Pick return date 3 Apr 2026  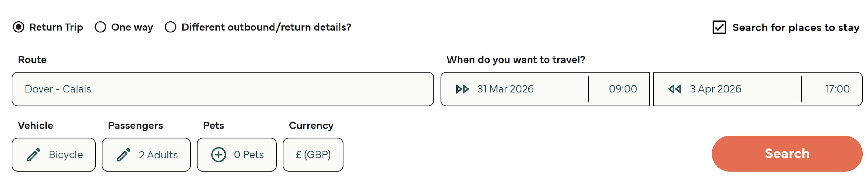pyautogui.click(x=715, y=89)
